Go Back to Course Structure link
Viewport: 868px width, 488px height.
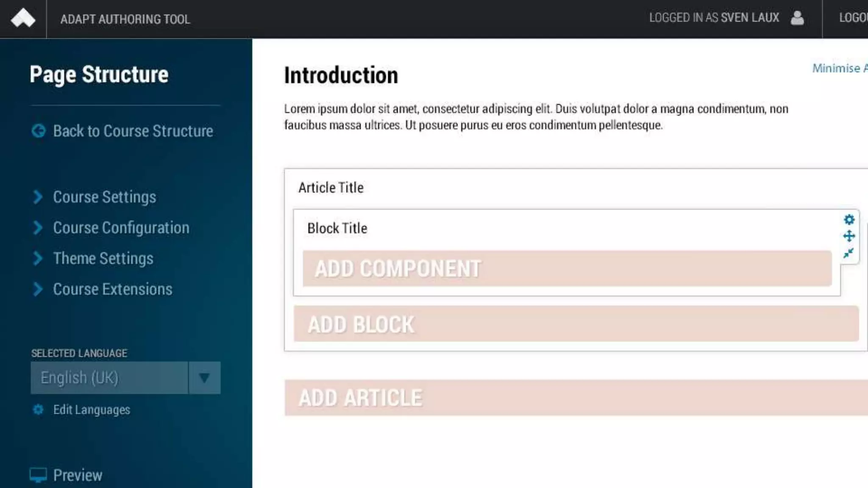(x=133, y=131)
